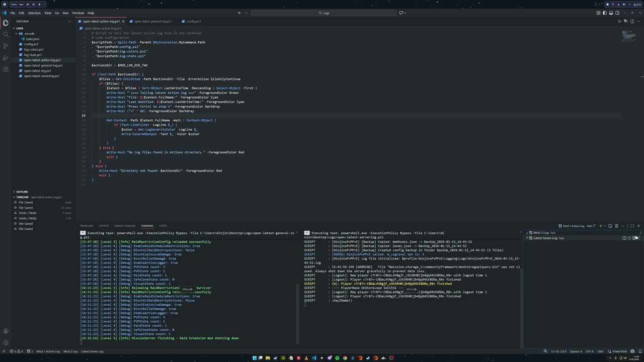Open the Copilot chat icon in title bar
644x362 pixels.
(401, 13)
